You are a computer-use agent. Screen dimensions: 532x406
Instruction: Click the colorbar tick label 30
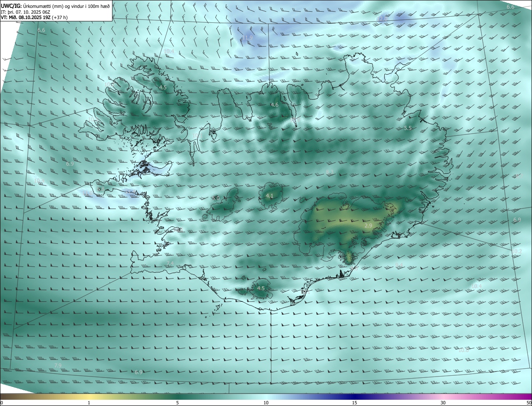click(x=443, y=403)
